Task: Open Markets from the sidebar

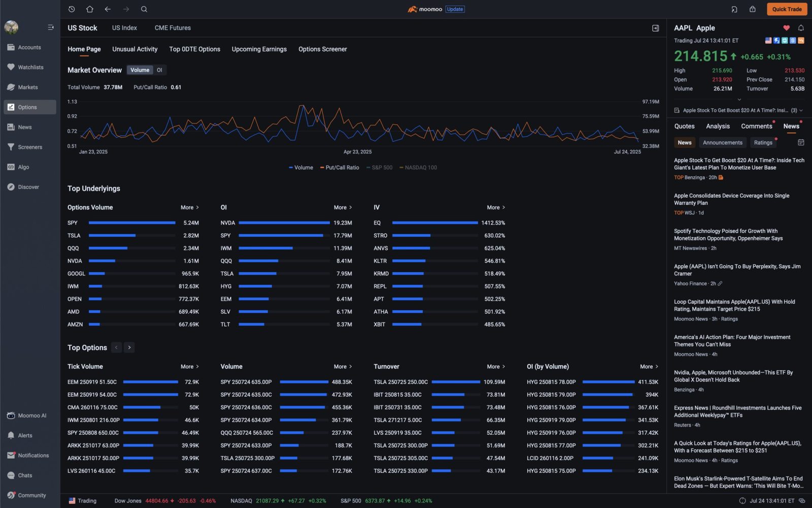Action: 30,87
